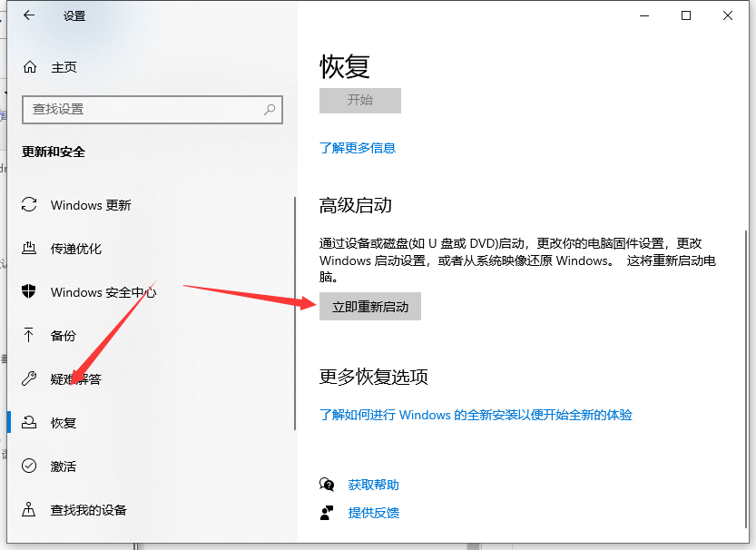Open the Windows 全新安装 learn-how link
Screen dimensions: 756x550
pos(476,415)
